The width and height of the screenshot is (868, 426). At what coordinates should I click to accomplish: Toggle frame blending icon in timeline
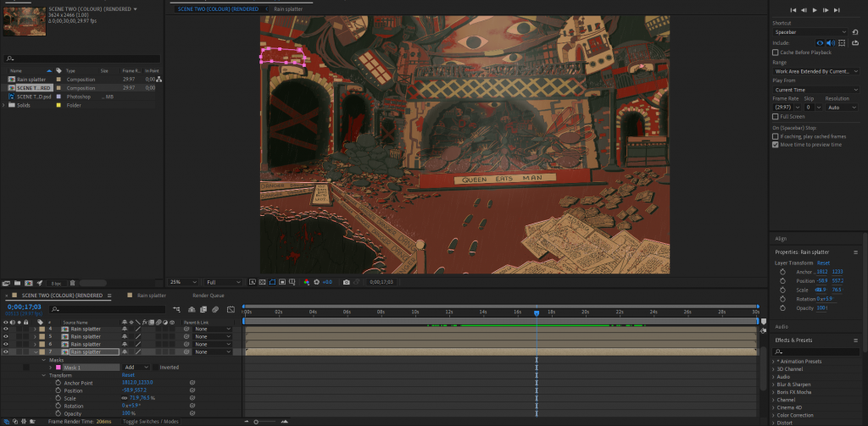(203, 310)
